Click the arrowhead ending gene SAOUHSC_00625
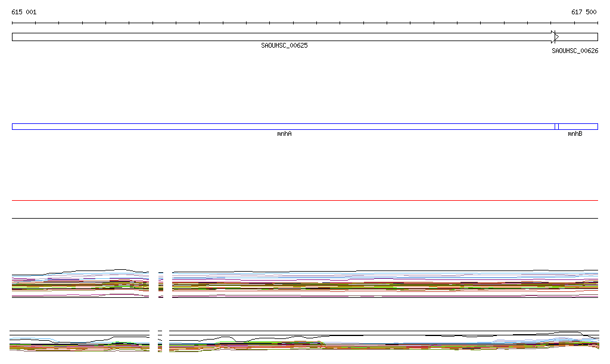 (x=555, y=37)
